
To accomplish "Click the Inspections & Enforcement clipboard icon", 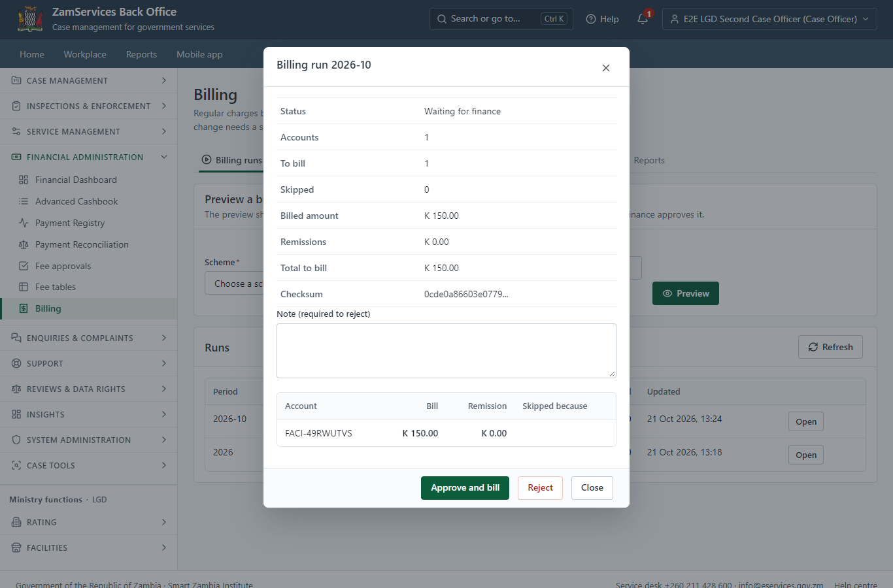I will [x=16, y=106].
